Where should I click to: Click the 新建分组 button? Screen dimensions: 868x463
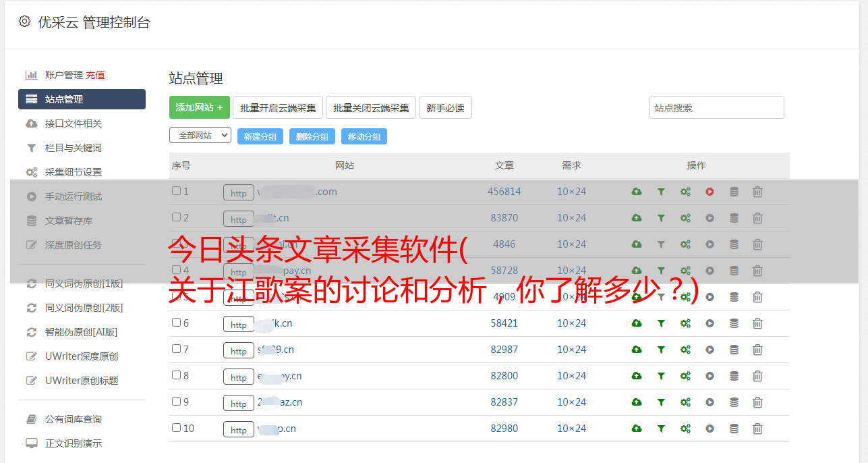[x=260, y=136]
